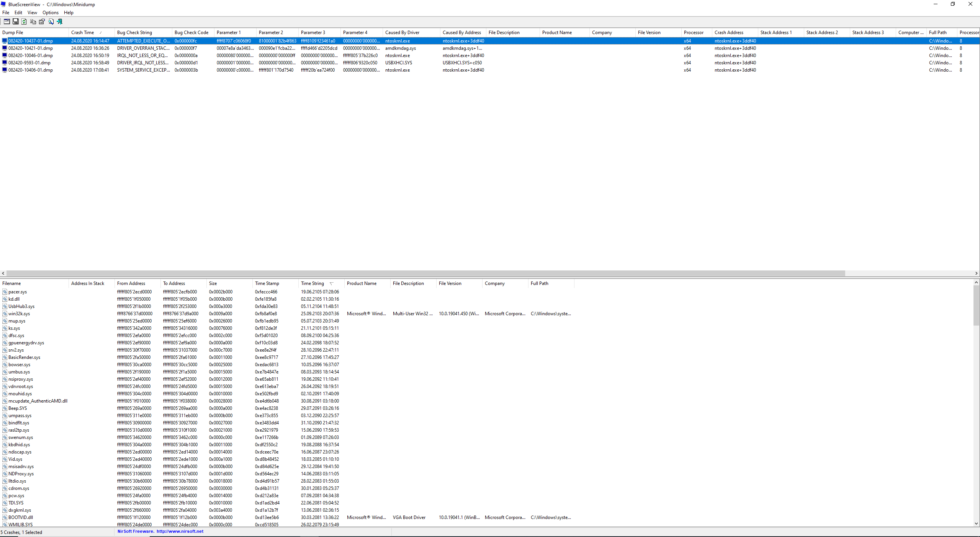
Task: Click the kd.dll file icon
Action: [x=5, y=299]
